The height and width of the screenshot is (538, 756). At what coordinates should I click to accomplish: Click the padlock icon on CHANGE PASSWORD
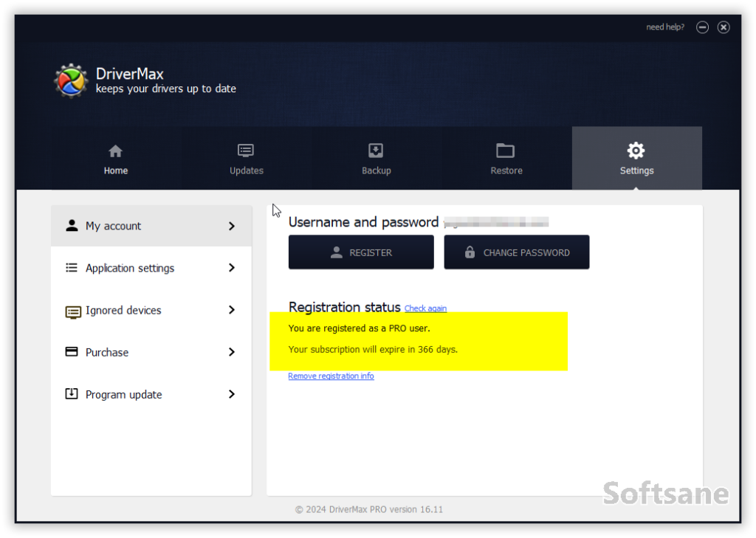[x=470, y=252]
